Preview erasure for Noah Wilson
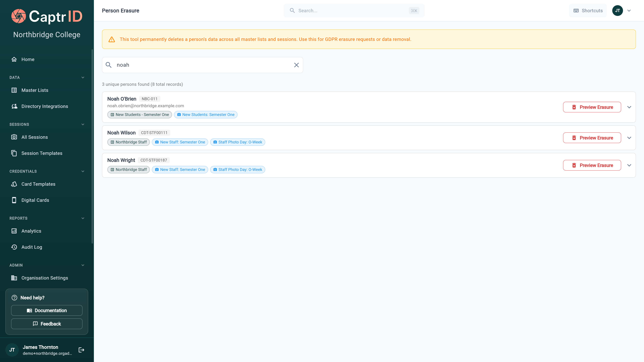The width and height of the screenshot is (644, 362). 592,138
